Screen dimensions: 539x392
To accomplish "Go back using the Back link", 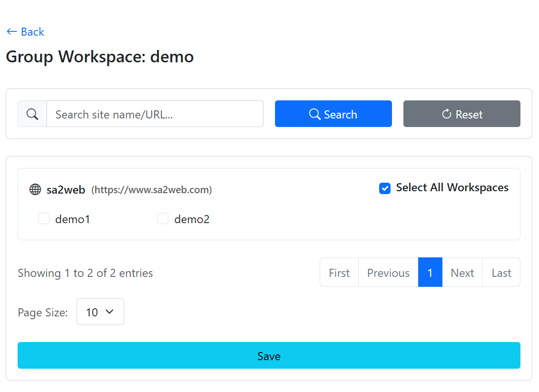I will pos(25,31).
